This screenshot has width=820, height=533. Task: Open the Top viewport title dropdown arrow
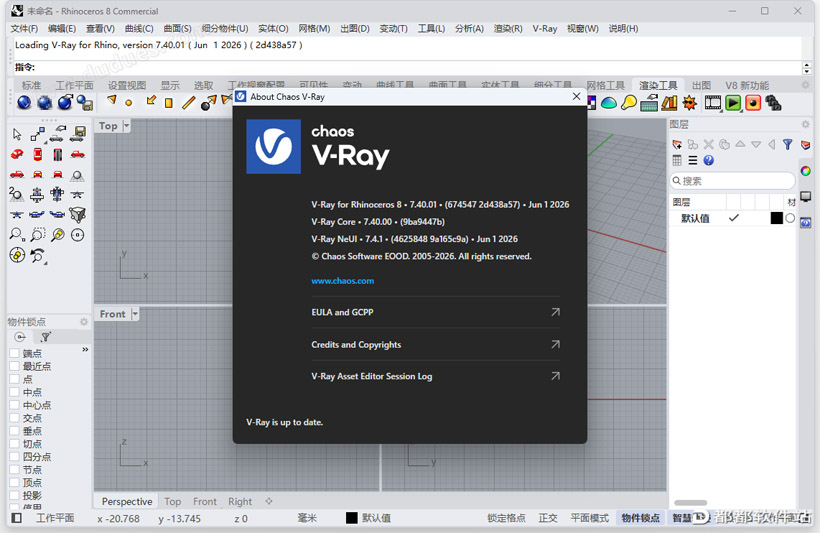[x=126, y=126]
